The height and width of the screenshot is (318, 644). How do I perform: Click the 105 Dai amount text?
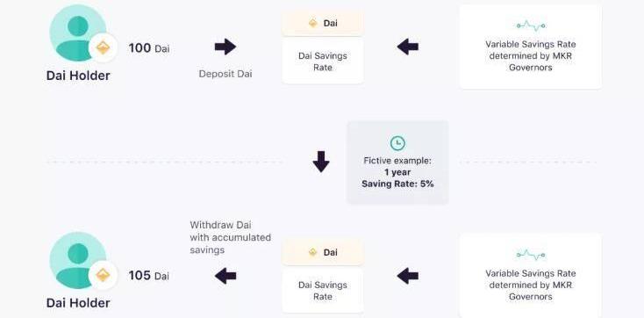coord(148,276)
